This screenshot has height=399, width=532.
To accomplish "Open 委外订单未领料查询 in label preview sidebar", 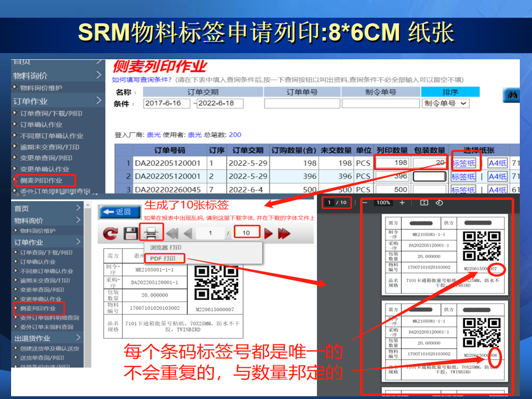I will (x=46, y=327).
